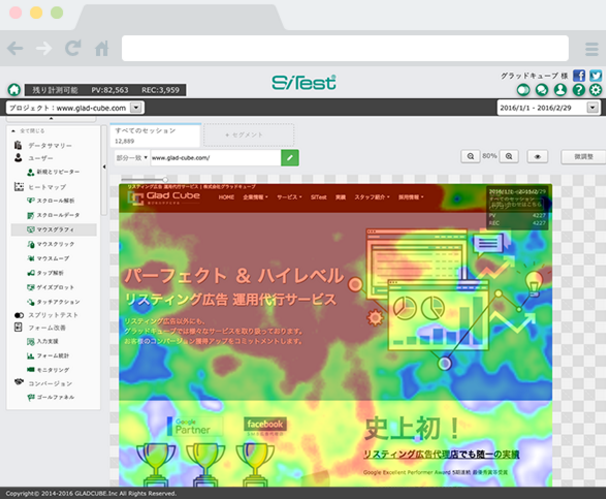Open the date range dropdown arrow
This screenshot has height=499, width=606.
pyautogui.click(x=592, y=107)
